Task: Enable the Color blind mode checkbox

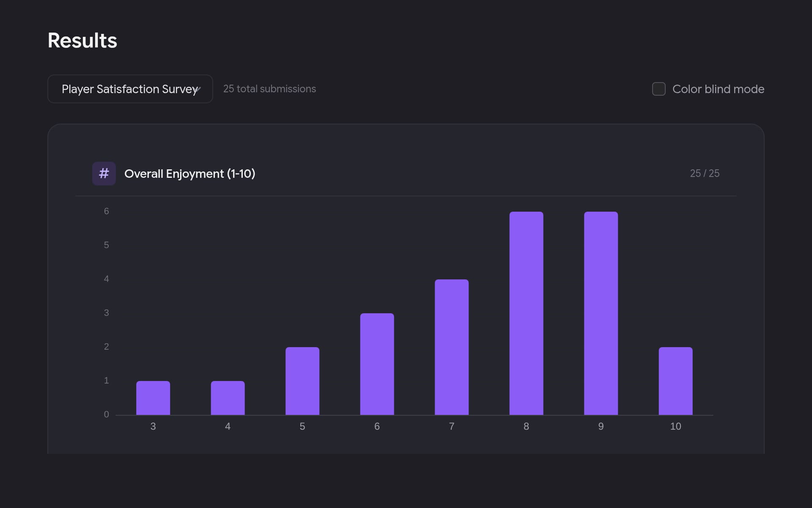Action: 658,89
